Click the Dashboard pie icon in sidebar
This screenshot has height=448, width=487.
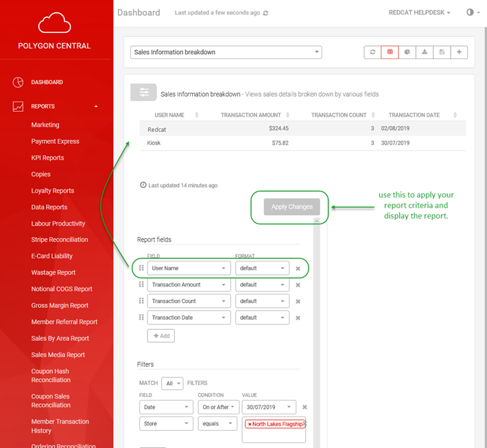pyautogui.click(x=18, y=82)
